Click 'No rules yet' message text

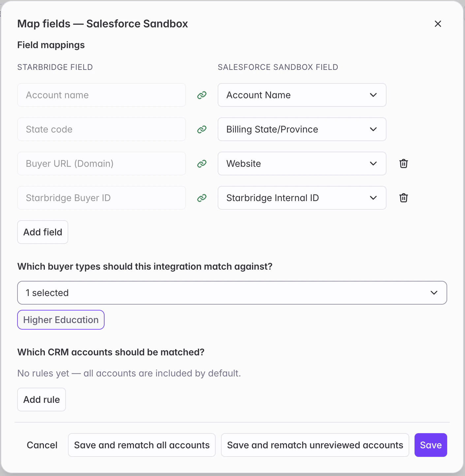click(x=129, y=373)
